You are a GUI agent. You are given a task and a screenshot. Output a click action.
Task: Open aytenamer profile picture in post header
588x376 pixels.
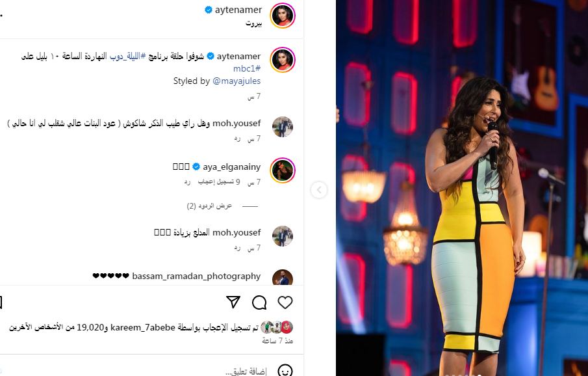283,16
